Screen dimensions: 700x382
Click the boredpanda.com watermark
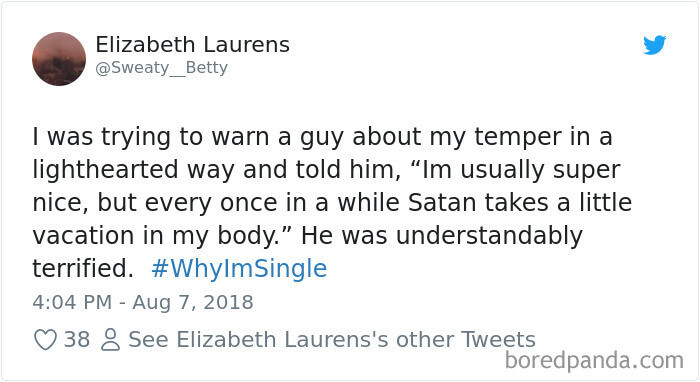click(594, 361)
